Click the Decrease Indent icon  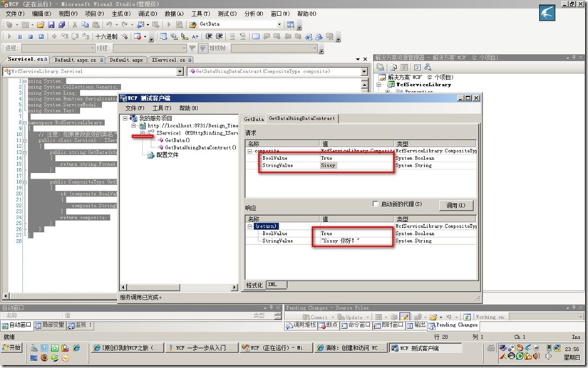pyautogui.click(x=209, y=37)
